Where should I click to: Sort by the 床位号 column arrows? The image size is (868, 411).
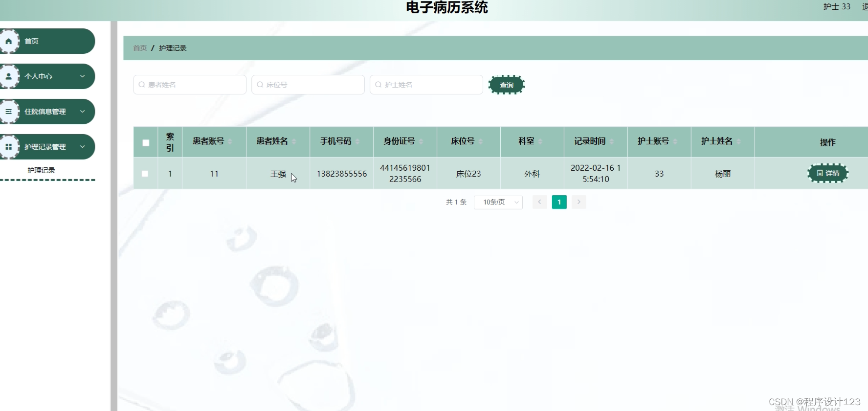tap(481, 141)
